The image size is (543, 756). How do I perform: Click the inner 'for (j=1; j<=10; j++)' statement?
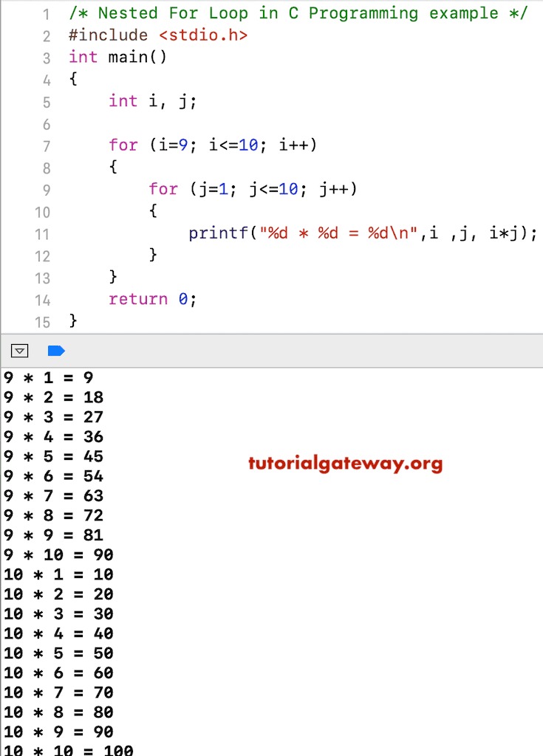click(x=253, y=188)
